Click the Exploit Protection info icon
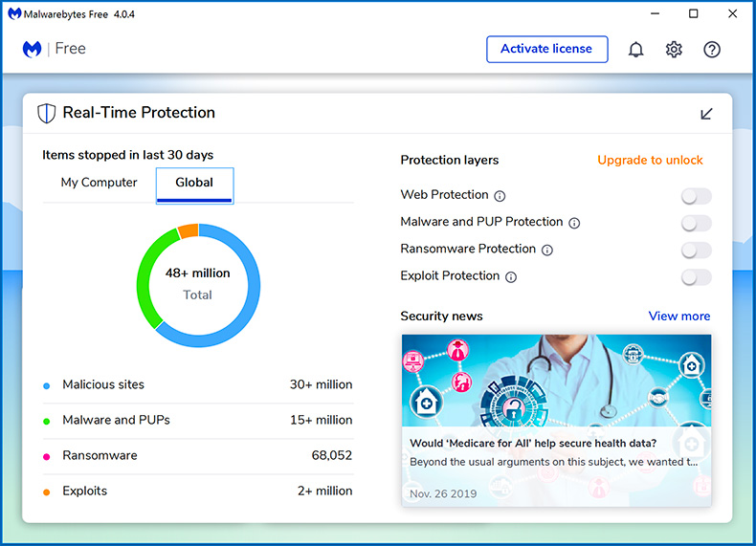This screenshot has width=756, height=546. [x=511, y=277]
